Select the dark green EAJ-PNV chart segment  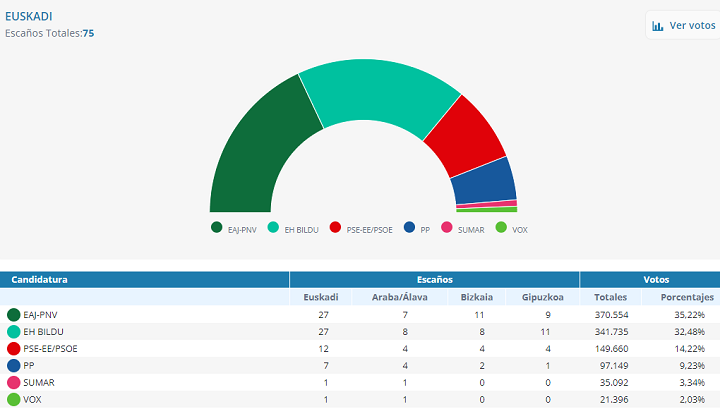pyautogui.click(x=262, y=150)
